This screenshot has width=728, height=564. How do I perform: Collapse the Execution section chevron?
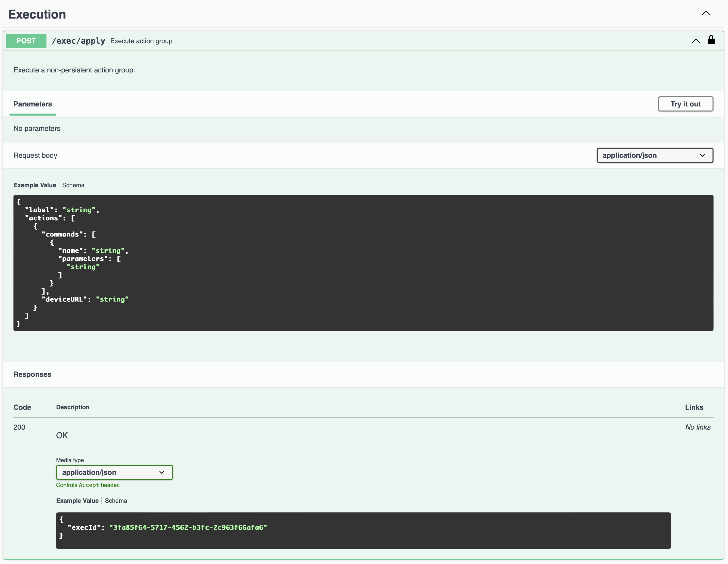(x=706, y=13)
